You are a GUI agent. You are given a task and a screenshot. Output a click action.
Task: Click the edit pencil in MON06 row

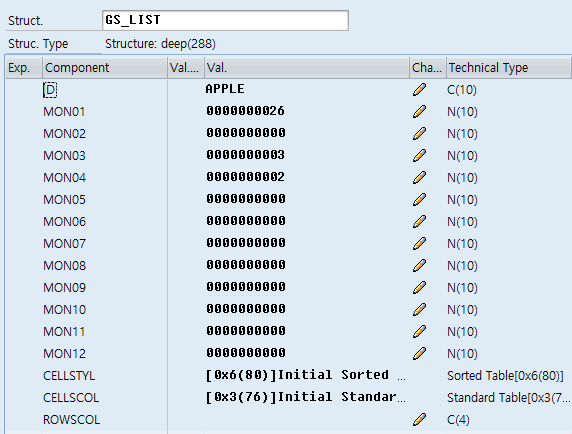(420, 221)
